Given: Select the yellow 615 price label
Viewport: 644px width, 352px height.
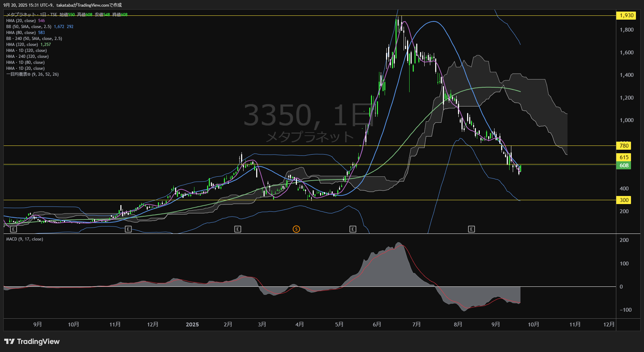Looking at the screenshot, I should (x=624, y=157).
